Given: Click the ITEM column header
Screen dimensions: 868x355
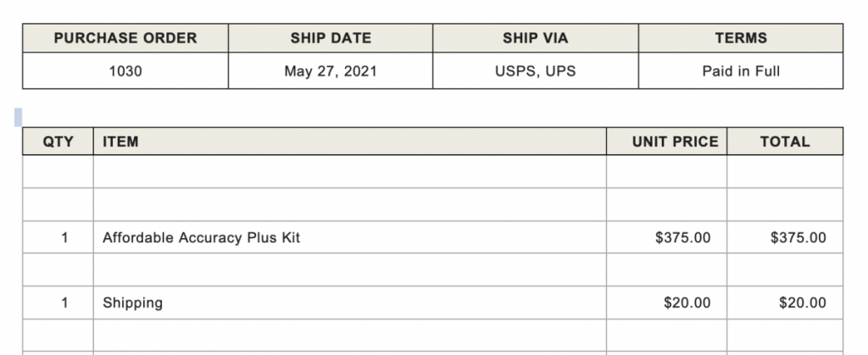Looking at the screenshot, I should (350, 141).
